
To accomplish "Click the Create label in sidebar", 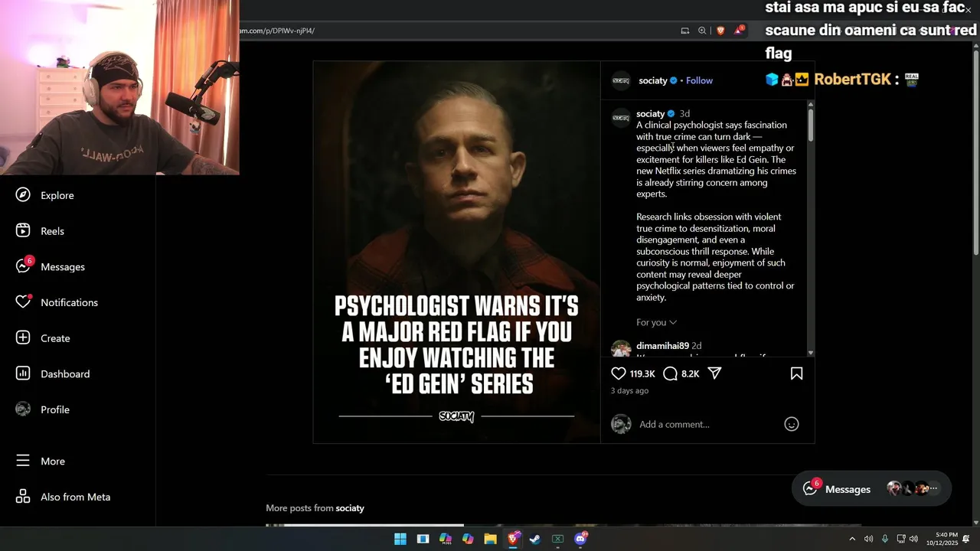I will click(x=55, y=338).
